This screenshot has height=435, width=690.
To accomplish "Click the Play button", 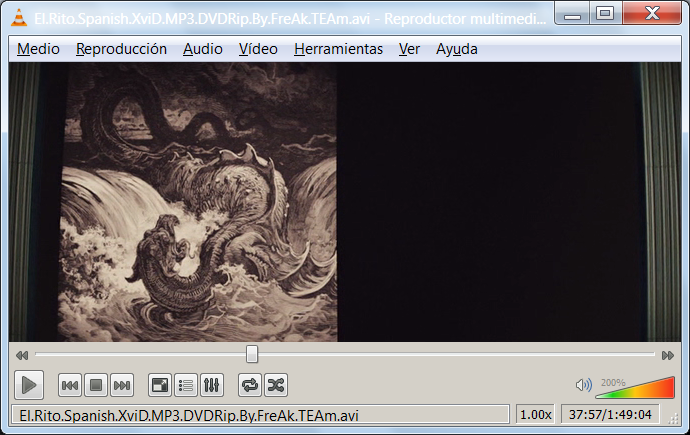I will [29, 385].
